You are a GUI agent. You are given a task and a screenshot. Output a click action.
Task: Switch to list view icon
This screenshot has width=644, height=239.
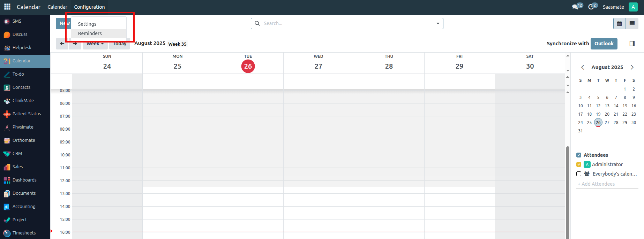tap(632, 23)
